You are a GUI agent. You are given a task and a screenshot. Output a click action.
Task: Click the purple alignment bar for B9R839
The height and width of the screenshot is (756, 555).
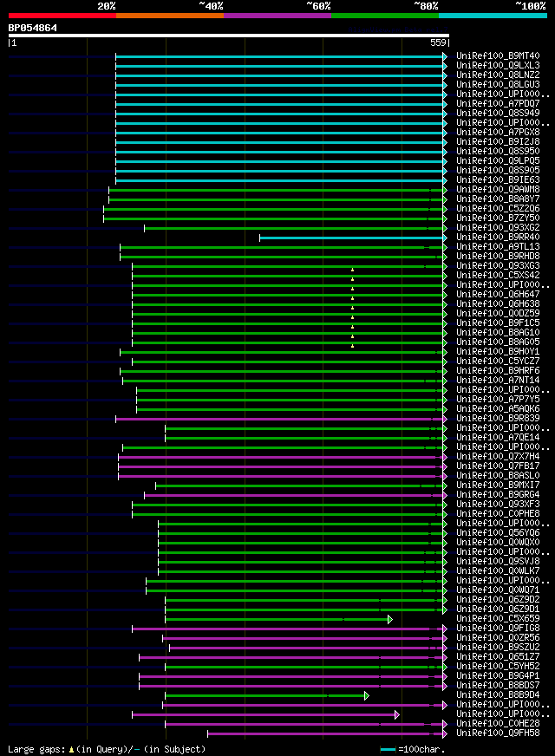[281, 419]
